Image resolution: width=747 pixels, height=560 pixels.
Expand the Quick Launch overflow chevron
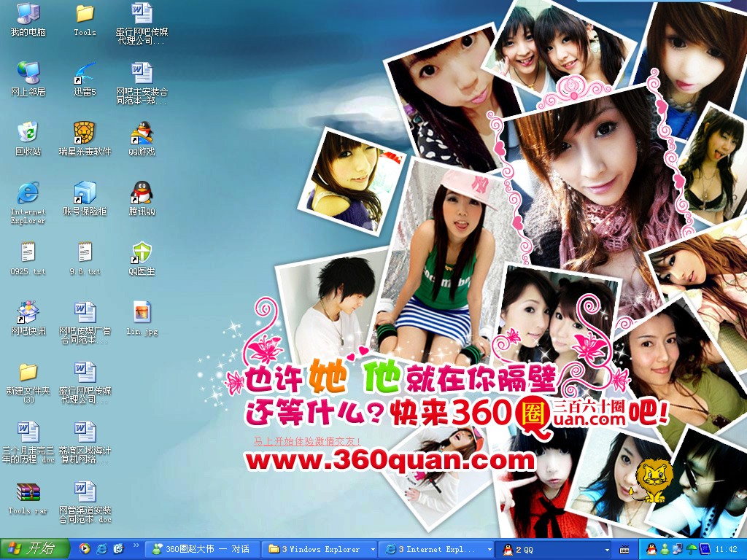pyautogui.click(x=136, y=545)
